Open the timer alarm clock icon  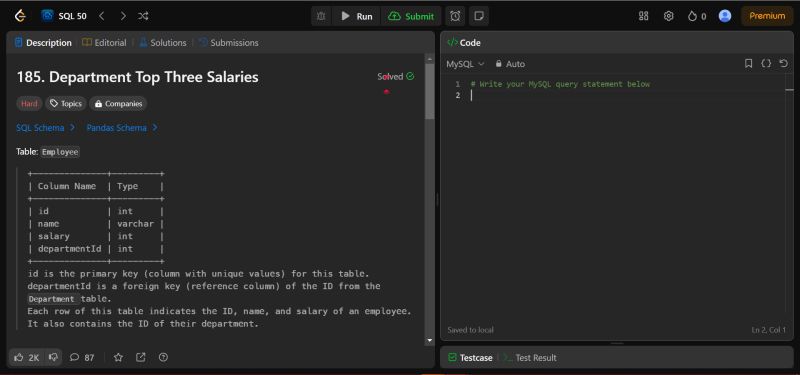tap(455, 16)
